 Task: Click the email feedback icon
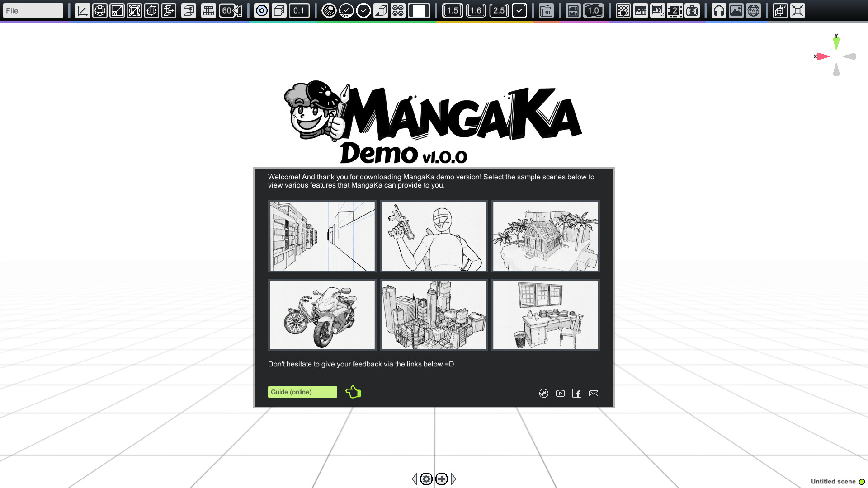[x=594, y=394]
